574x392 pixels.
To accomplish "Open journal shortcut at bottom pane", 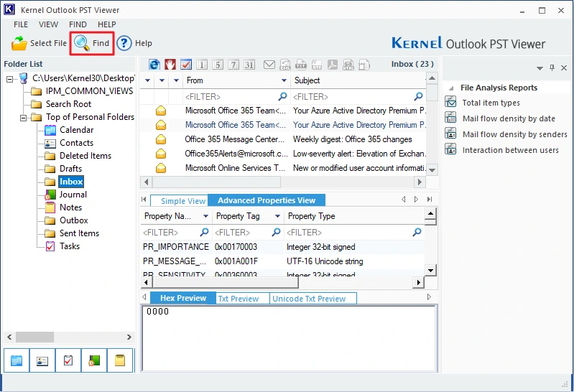I will pyautogui.click(x=94, y=360).
